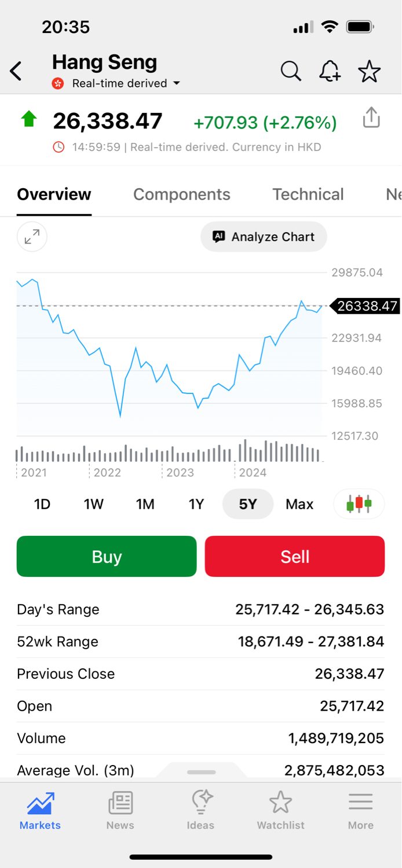Viewport: 402px width, 868px height.
Task: Switch to the Technical tab
Action: coord(308,194)
